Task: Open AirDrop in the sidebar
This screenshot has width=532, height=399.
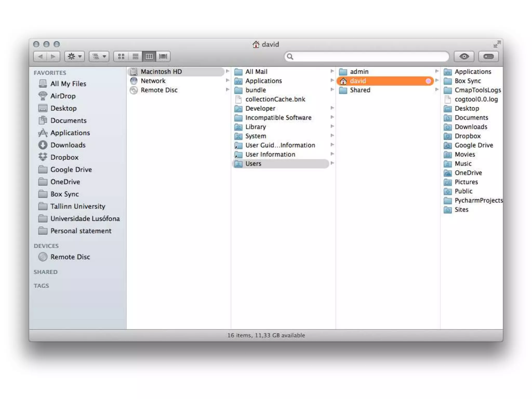Action: 63,96
